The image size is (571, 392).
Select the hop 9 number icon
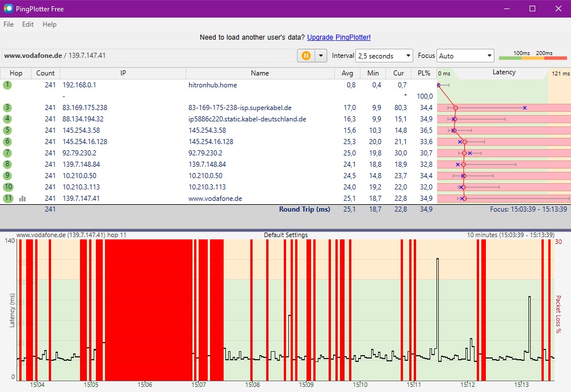click(7, 176)
